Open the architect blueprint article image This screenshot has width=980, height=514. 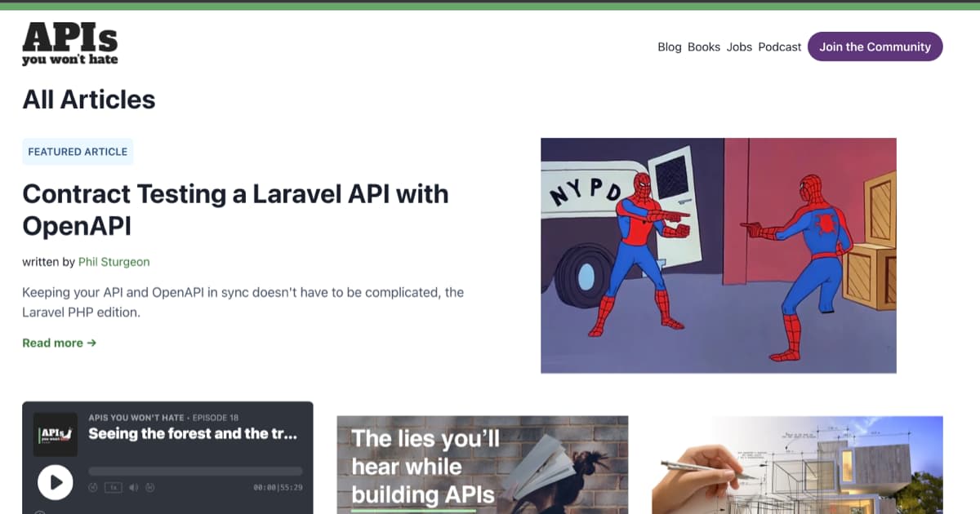point(797,465)
